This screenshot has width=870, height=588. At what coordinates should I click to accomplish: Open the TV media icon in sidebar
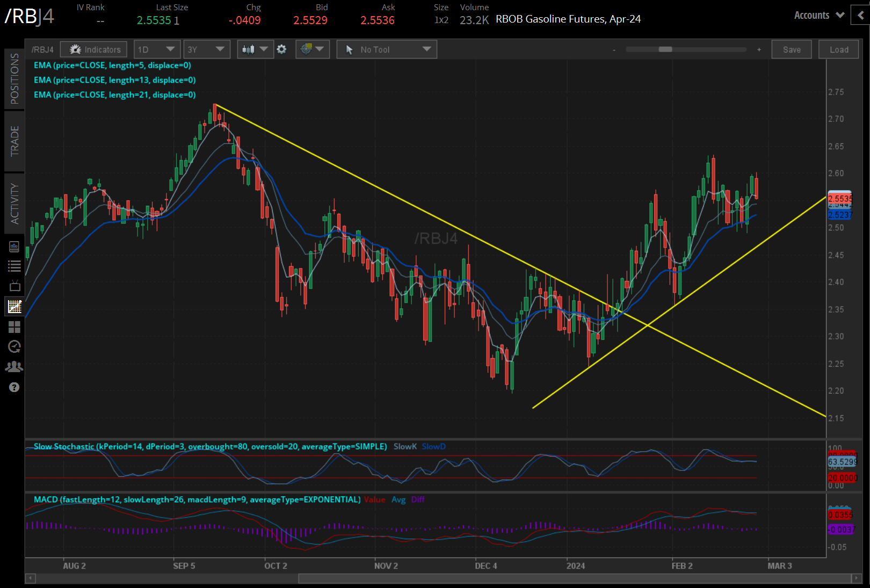[x=15, y=286]
